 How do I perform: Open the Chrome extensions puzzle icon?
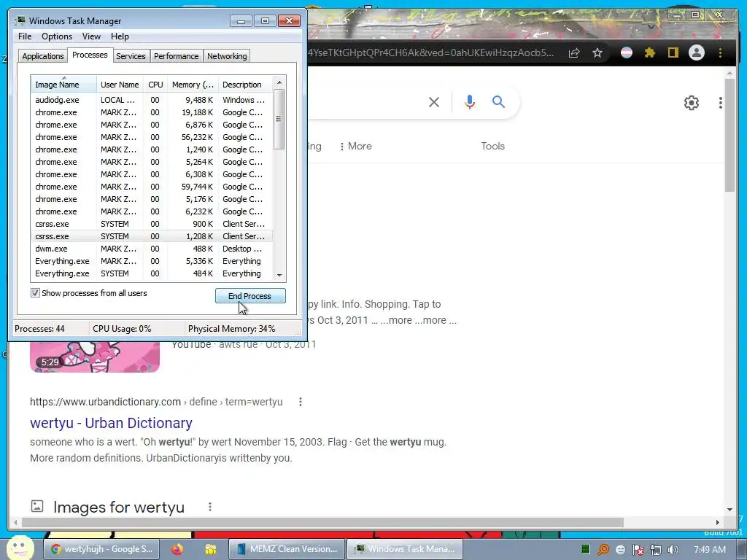(x=650, y=52)
